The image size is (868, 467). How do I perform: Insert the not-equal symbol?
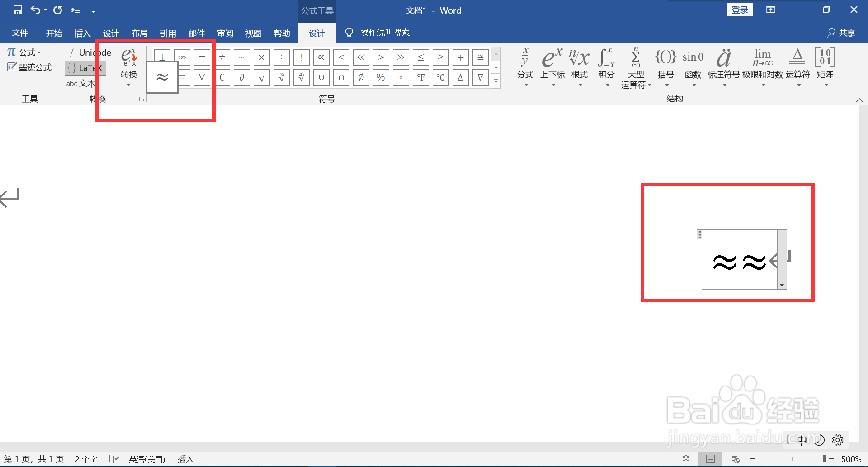222,57
